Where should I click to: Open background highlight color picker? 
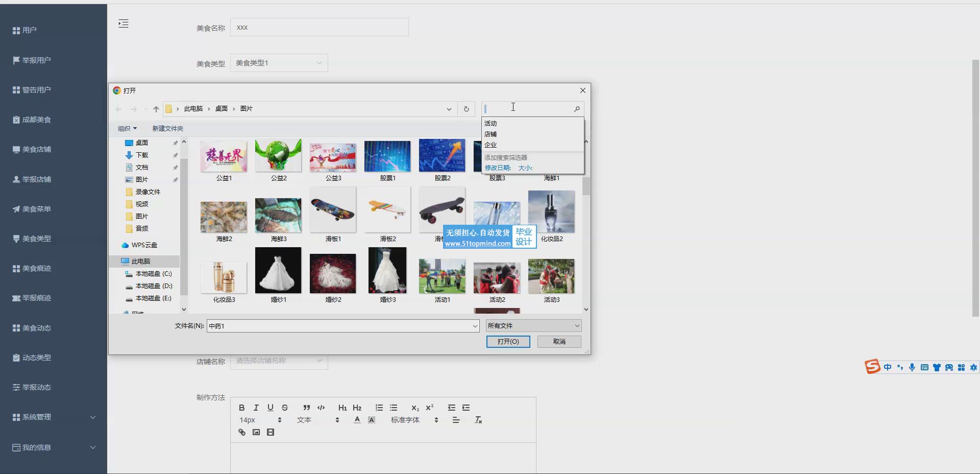tap(372, 420)
